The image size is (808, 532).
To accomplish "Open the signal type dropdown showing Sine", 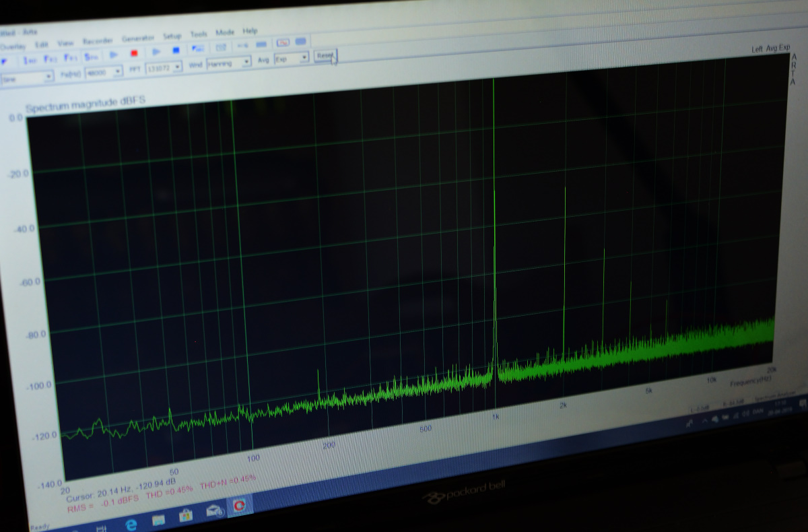I will pos(27,77).
